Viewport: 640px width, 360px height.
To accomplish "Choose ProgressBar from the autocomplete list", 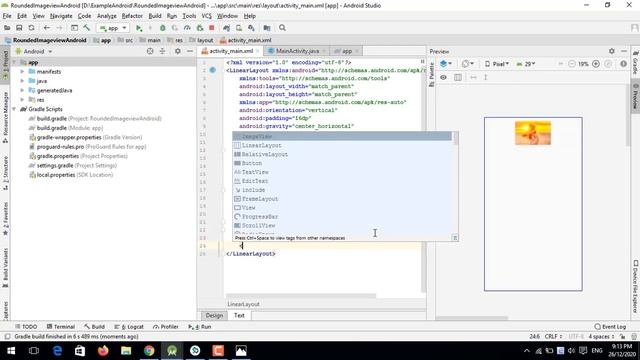I will point(343,217).
